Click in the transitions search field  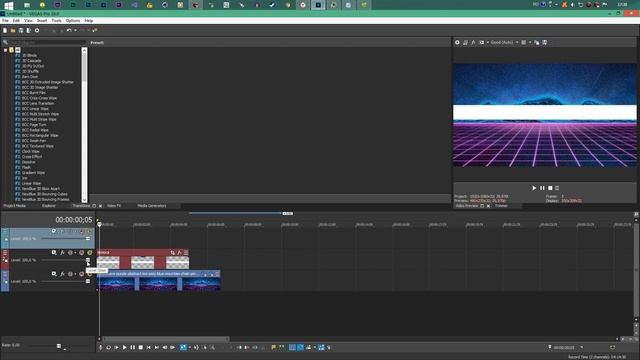click(x=47, y=42)
